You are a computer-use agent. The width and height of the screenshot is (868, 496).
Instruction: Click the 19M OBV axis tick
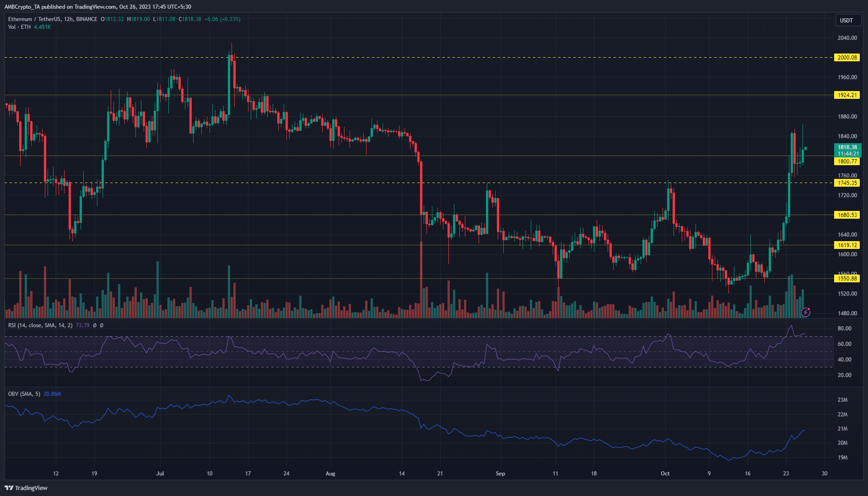pyautogui.click(x=842, y=458)
